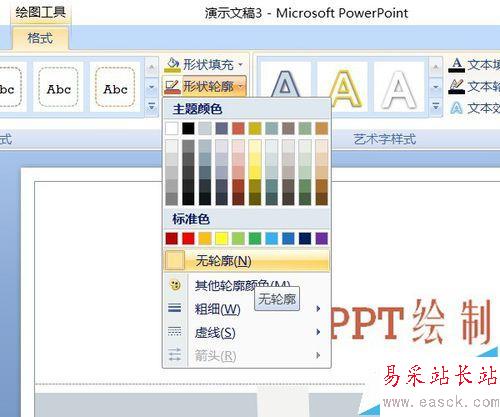Expand the 箭头(R) submenu arrow

pyautogui.click(x=318, y=355)
